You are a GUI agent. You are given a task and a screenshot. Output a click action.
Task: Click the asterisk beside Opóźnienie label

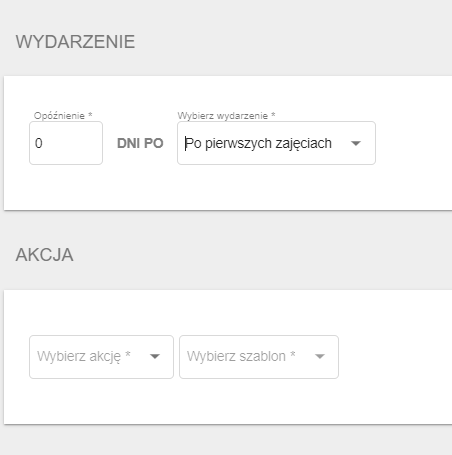pos(90,115)
